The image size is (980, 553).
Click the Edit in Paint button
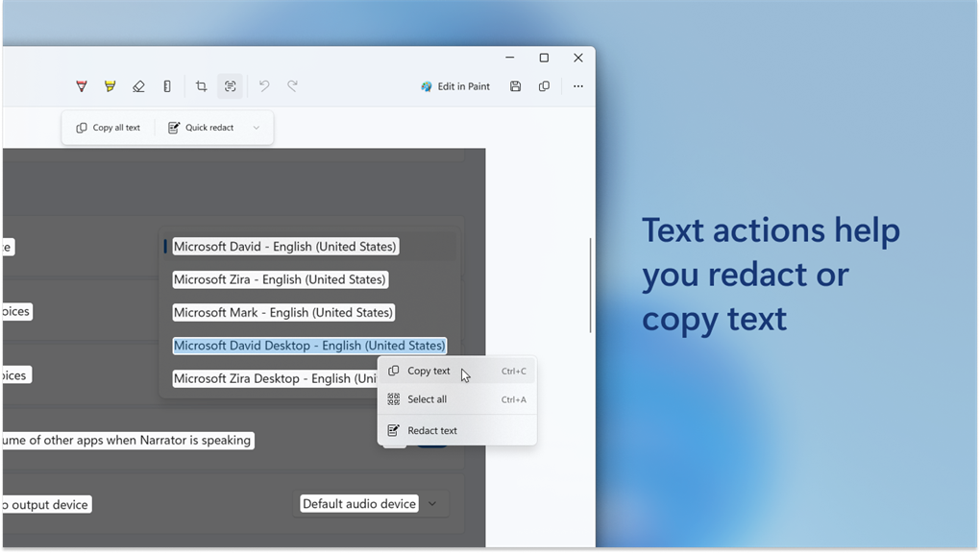pyautogui.click(x=455, y=86)
